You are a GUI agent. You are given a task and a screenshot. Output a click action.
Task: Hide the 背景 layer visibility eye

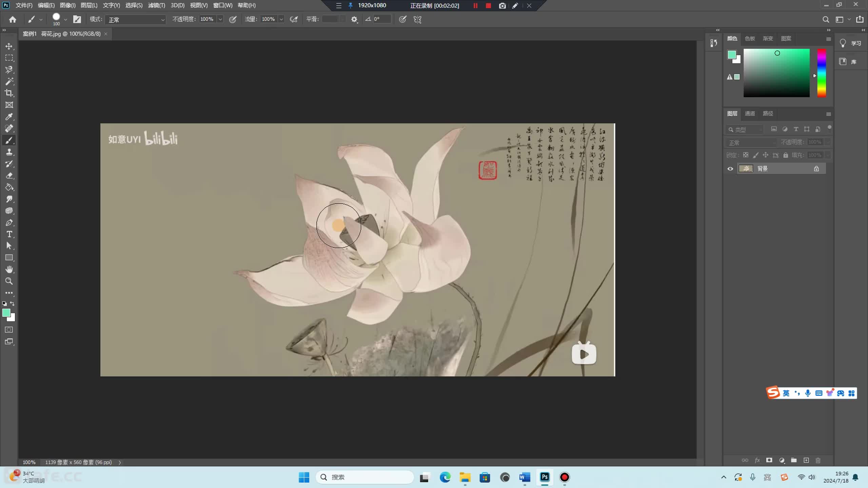[730, 169]
